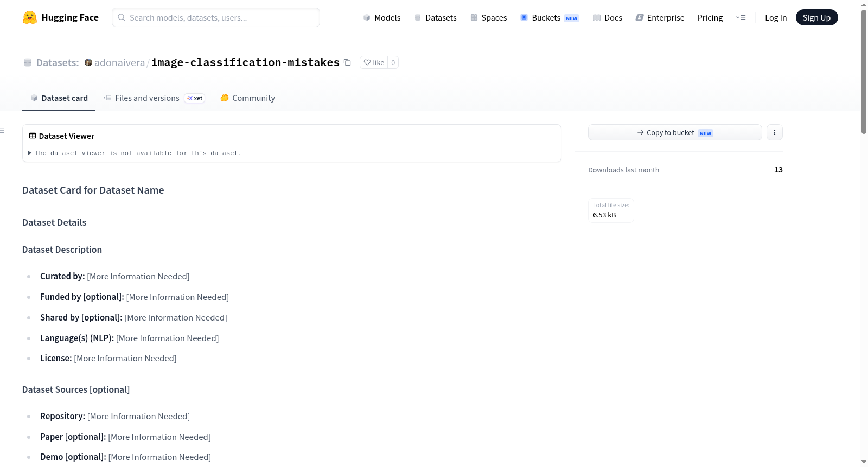Click the Hugging Face emoji logo
Screen dimensions: 868x467
click(30, 17)
